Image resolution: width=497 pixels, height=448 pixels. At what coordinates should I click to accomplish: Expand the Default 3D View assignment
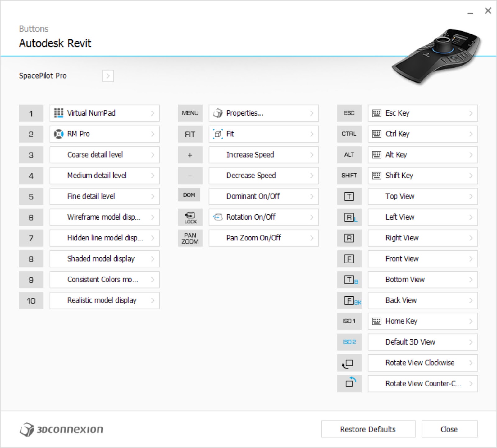pos(422,342)
